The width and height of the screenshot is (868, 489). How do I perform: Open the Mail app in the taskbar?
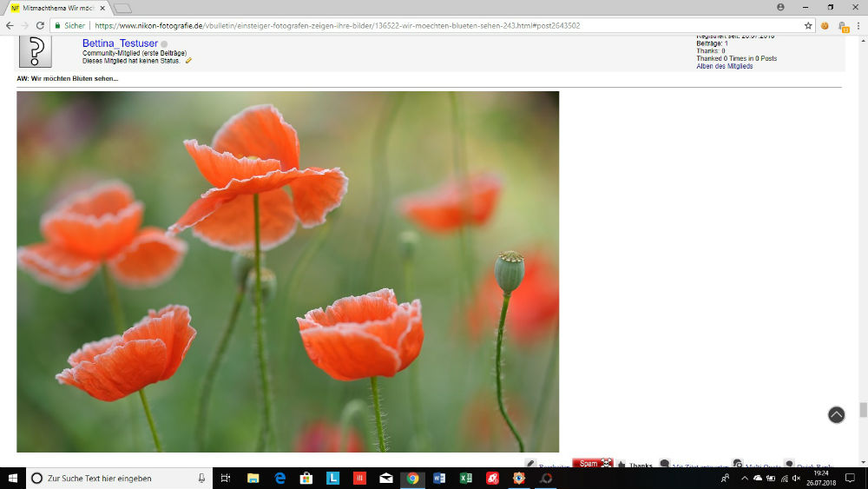(x=386, y=478)
